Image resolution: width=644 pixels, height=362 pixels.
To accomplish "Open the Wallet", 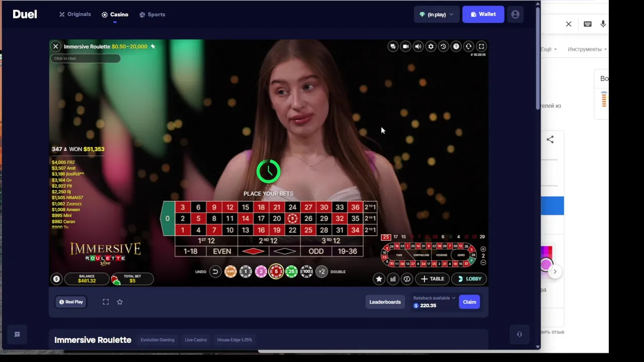I will click(x=483, y=15).
